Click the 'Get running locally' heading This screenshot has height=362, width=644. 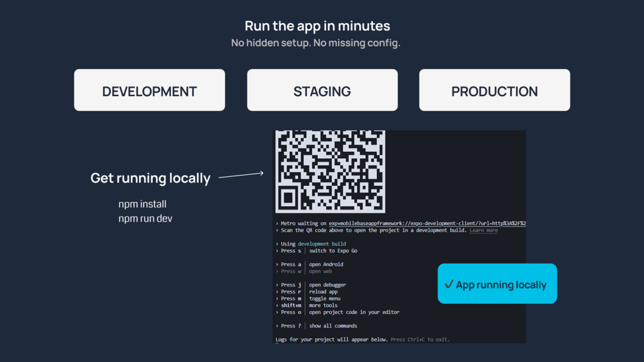(x=151, y=178)
